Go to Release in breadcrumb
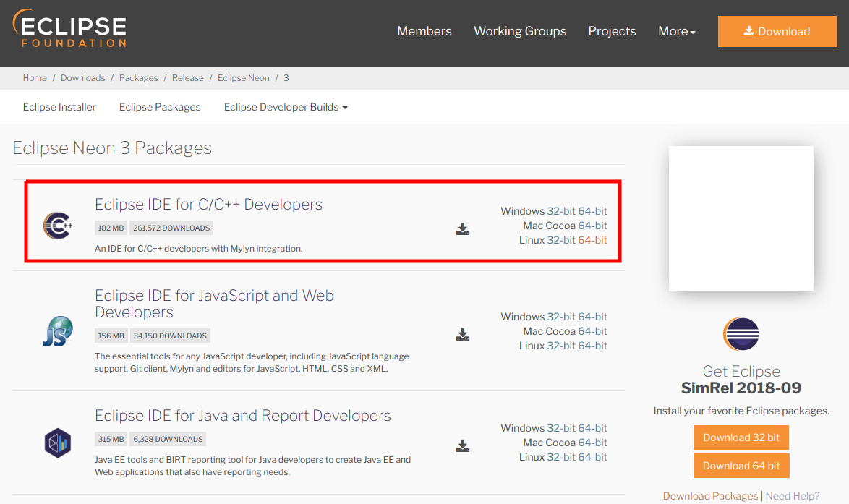This screenshot has width=849, height=504. (188, 78)
